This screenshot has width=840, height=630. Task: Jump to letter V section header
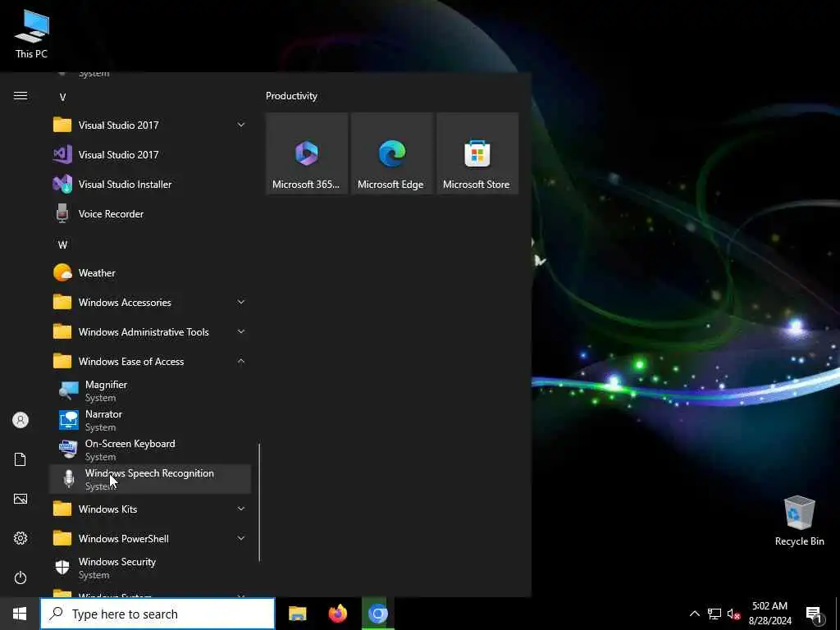pos(62,97)
